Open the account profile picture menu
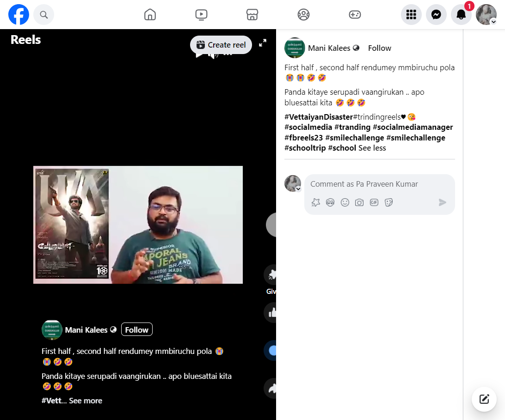Image resolution: width=505 pixels, height=420 pixels. 487,14
